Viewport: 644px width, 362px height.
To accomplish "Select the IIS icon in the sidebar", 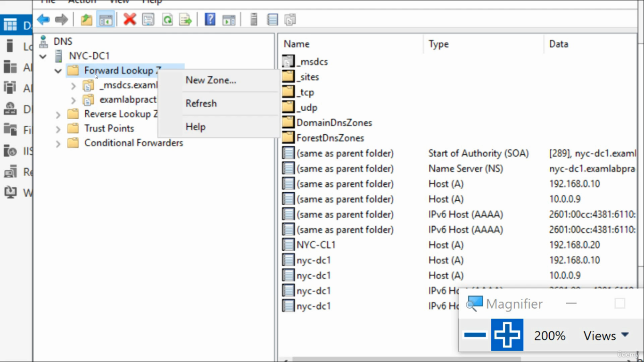I will click(10, 151).
